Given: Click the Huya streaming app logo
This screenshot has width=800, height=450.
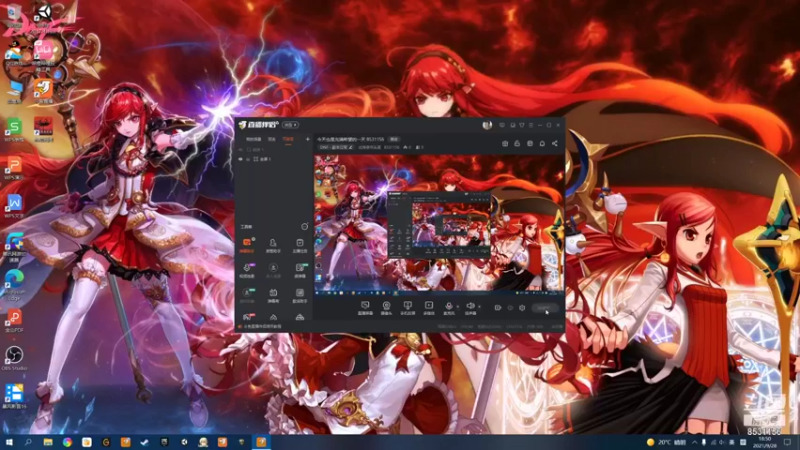Looking at the screenshot, I should point(259,125).
